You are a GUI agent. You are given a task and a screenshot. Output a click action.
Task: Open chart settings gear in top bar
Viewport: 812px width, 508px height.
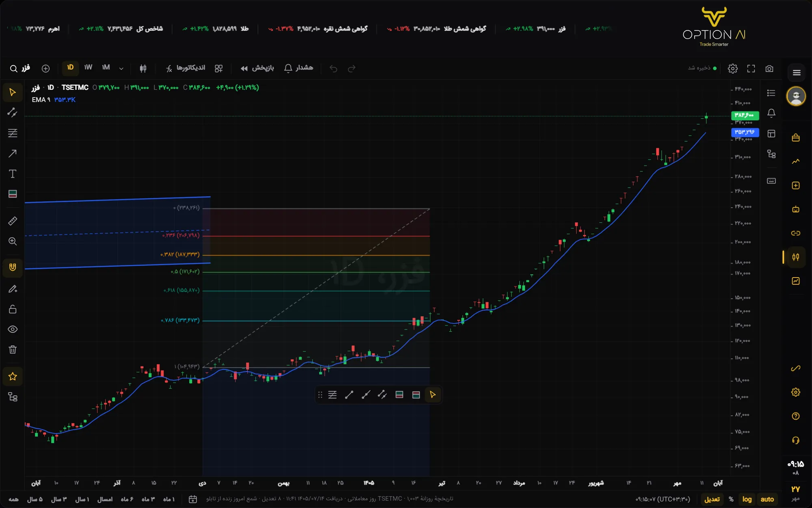pos(733,68)
